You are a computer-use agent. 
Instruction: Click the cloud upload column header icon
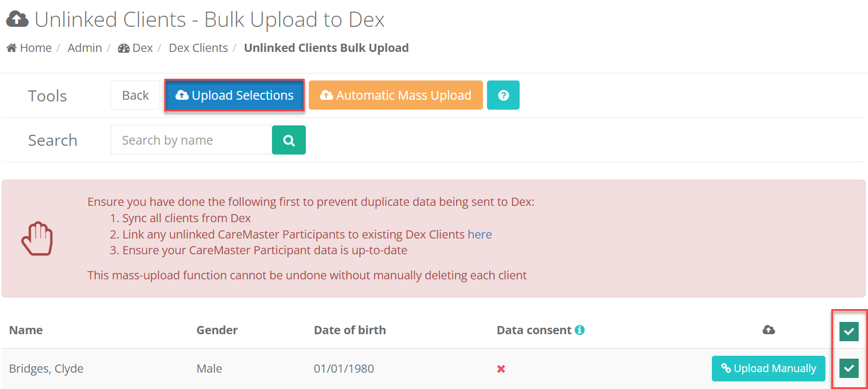(x=769, y=330)
